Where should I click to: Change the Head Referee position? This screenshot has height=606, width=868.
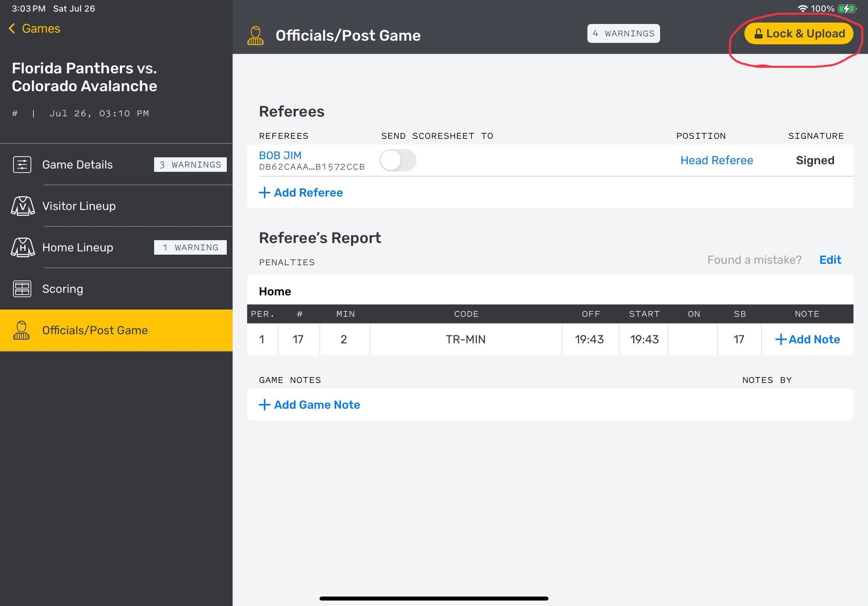(x=717, y=161)
